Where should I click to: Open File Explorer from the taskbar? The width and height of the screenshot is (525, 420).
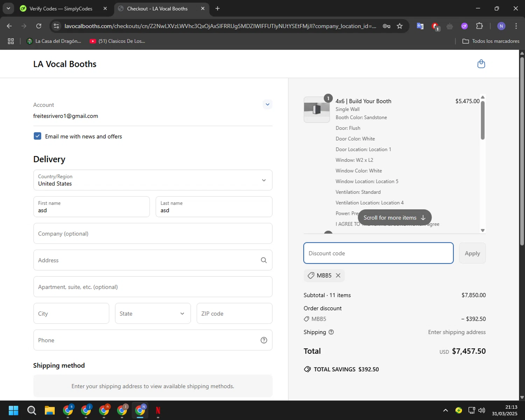coord(50,410)
